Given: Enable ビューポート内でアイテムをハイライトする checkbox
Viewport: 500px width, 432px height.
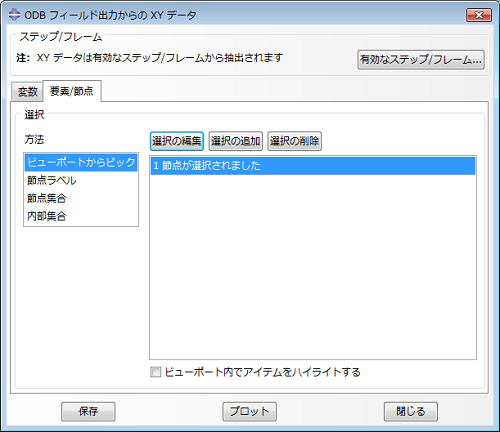Looking at the screenshot, I should coord(155,372).
